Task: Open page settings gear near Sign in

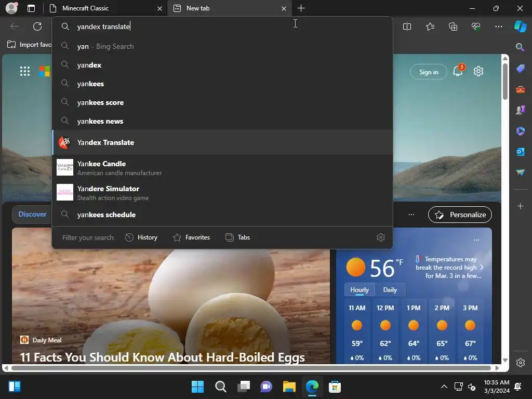Action: (478, 71)
